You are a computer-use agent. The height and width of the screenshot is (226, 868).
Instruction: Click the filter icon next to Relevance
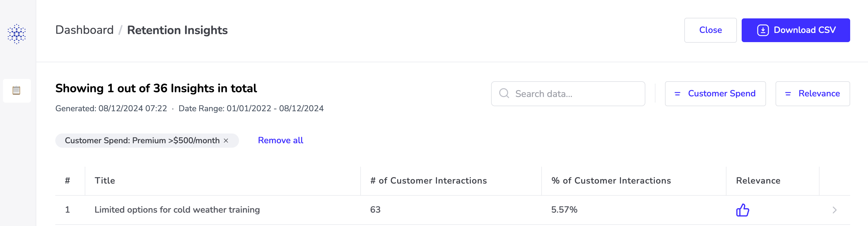tap(788, 93)
